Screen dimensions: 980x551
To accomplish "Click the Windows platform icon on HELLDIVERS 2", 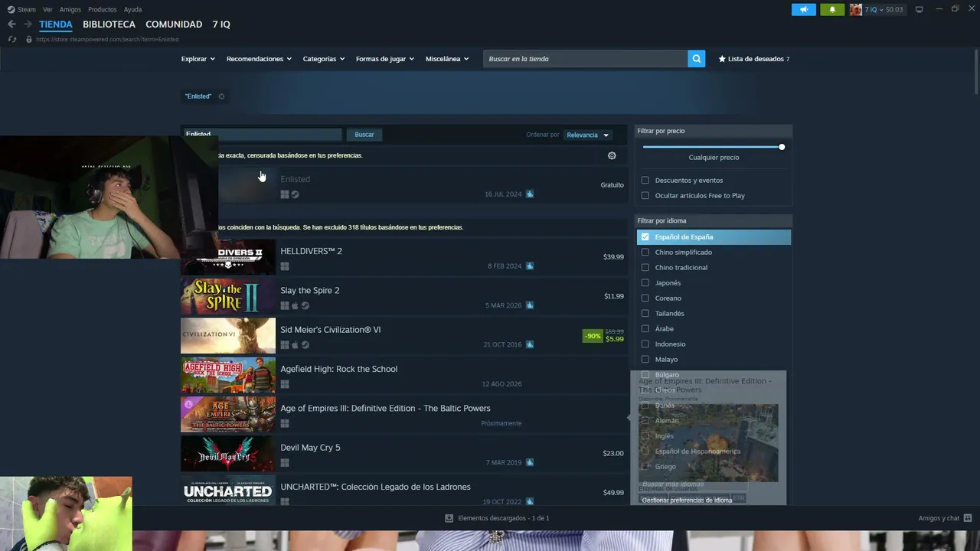I will [285, 266].
